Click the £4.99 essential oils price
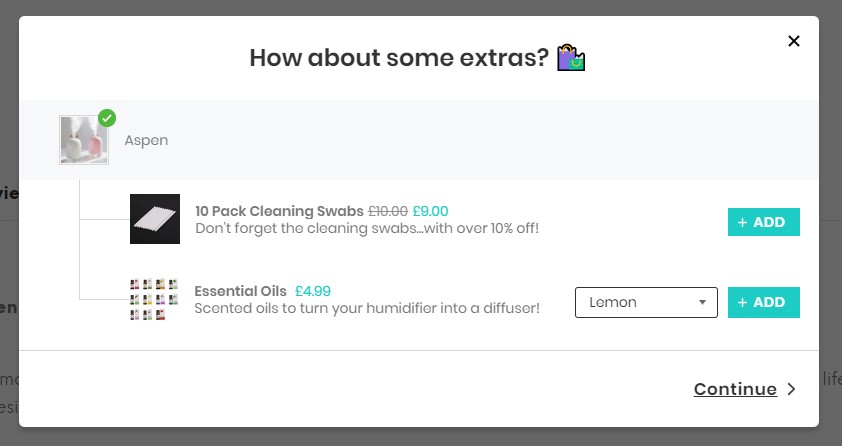This screenshot has height=446, width=842. (x=313, y=291)
